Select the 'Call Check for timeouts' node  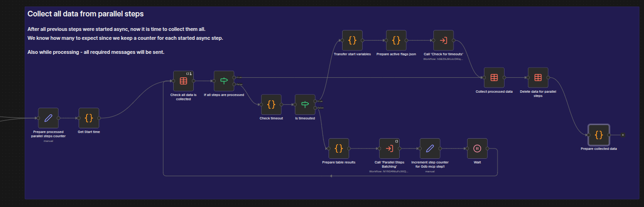[443, 41]
